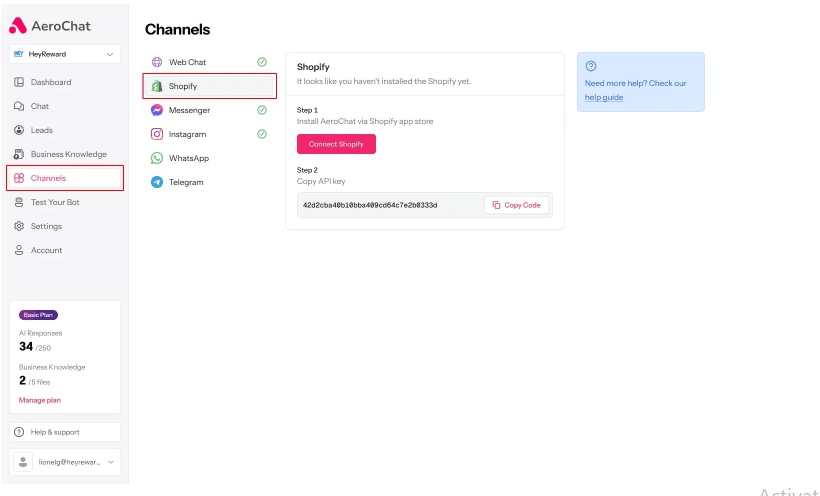This screenshot has width=820, height=496.
Task: Click the help question mark icon in blue box
Action: 591,66
